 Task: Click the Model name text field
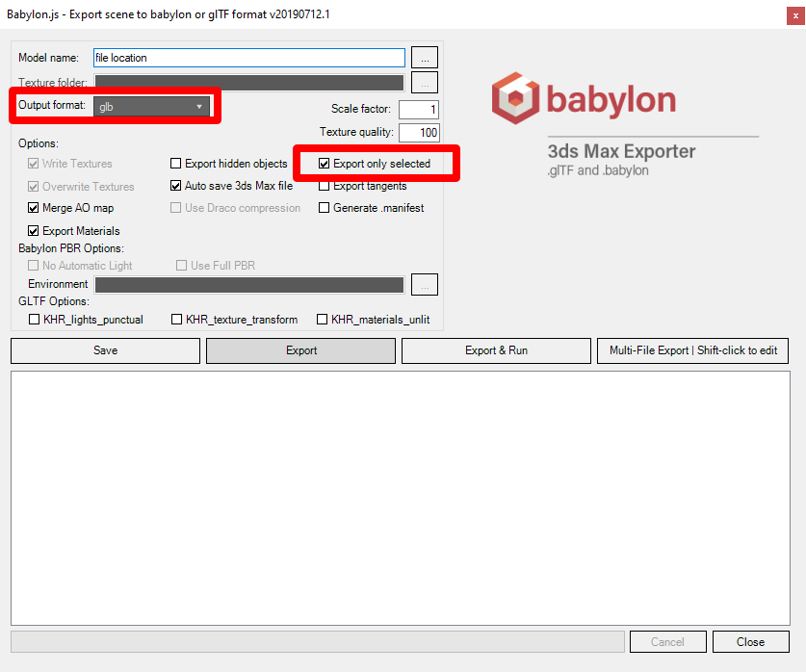click(x=249, y=58)
